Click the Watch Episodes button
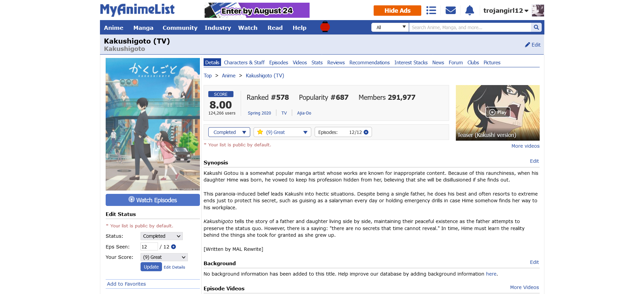The image size is (644, 294). [x=153, y=200]
